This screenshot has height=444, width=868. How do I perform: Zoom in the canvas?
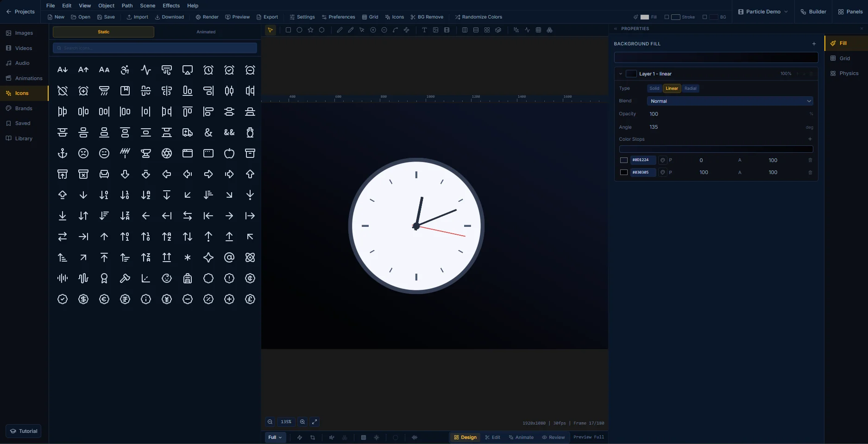pos(302,422)
